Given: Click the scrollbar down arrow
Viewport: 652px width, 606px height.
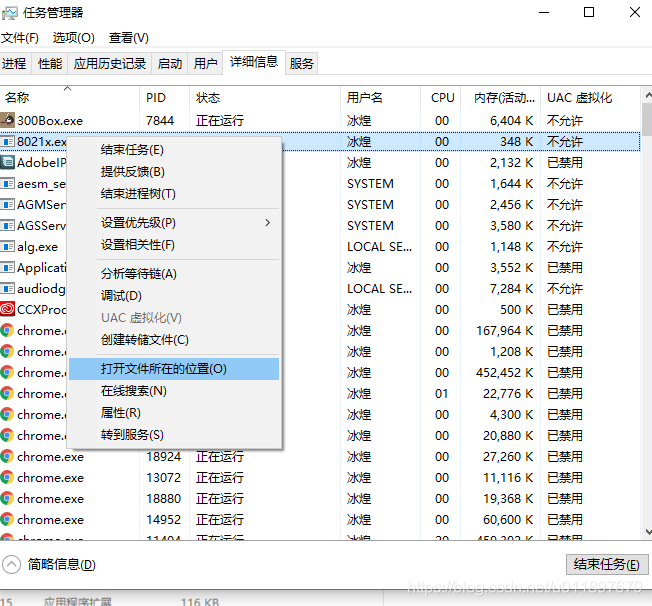Looking at the screenshot, I should 648,532.
